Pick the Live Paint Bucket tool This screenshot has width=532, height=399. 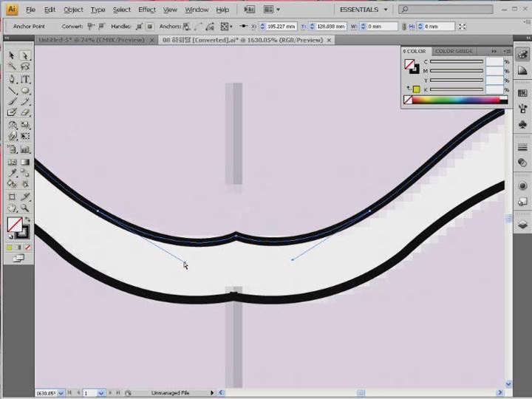[x=12, y=183]
